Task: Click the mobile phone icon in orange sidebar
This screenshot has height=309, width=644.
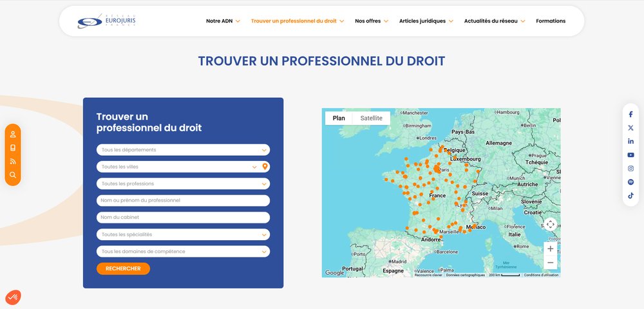Action: click(13, 147)
